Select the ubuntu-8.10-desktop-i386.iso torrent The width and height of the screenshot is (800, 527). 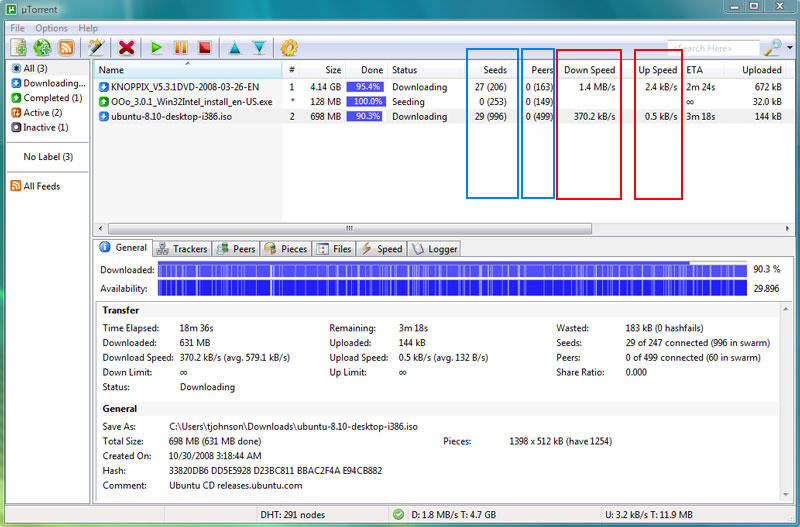point(171,117)
